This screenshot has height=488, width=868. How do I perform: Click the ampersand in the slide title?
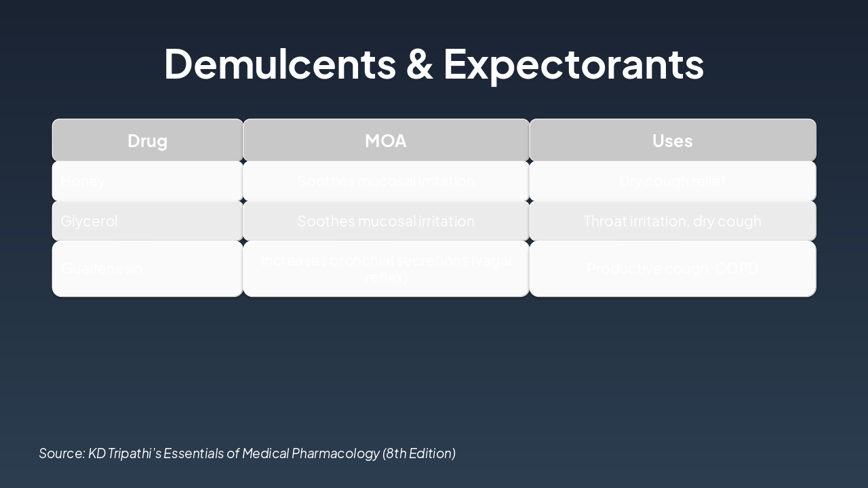420,64
